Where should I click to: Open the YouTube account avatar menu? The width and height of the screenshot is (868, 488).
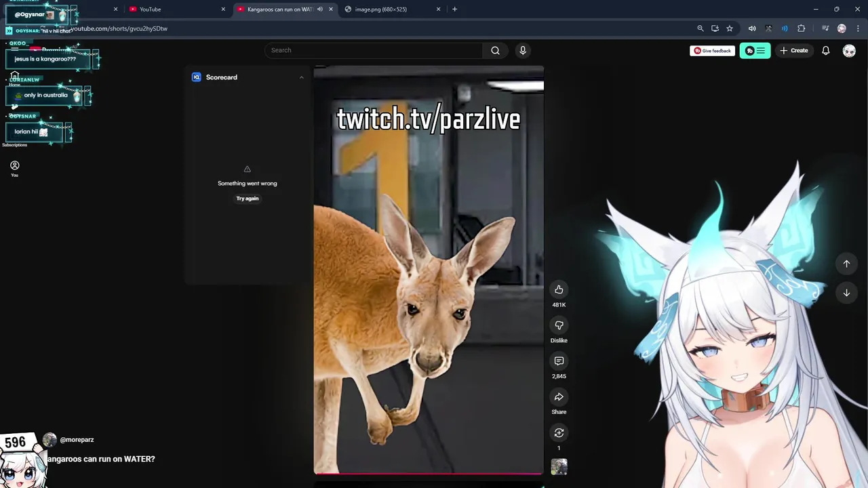(849, 50)
